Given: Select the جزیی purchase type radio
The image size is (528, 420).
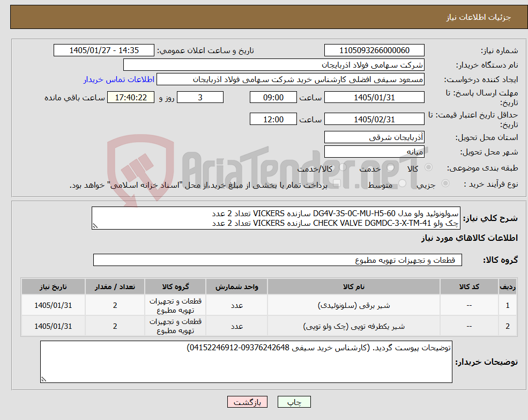Looking at the screenshot, I should point(445,183).
